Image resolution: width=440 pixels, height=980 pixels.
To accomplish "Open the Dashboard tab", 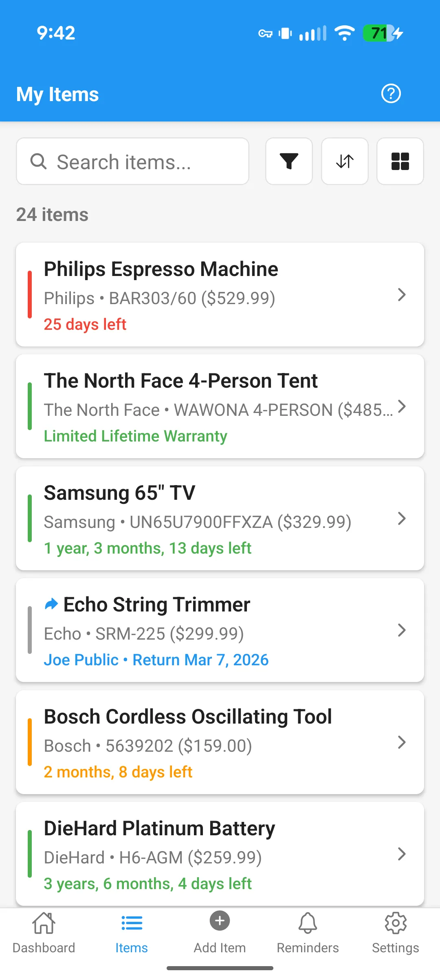I will pyautogui.click(x=44, y=932).
